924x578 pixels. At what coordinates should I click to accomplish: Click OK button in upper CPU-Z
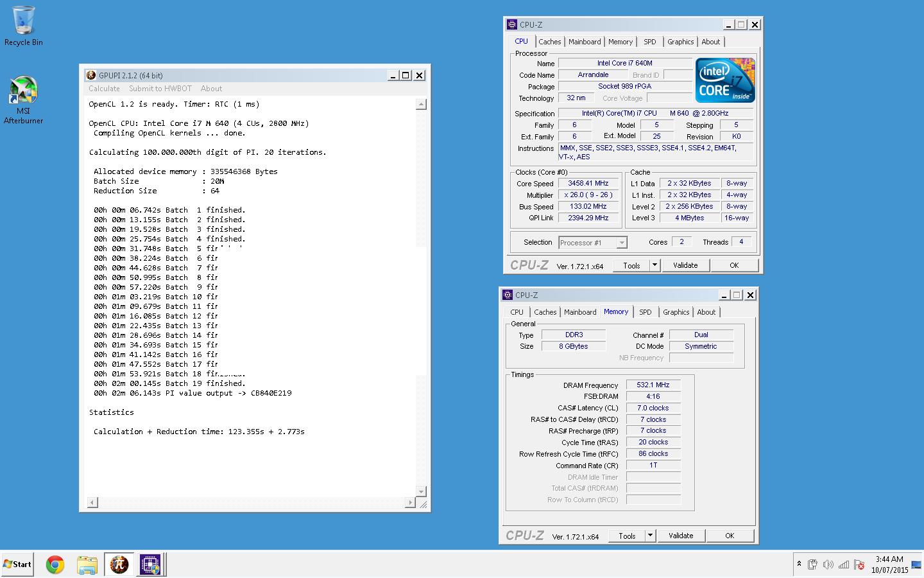(734, 265)
